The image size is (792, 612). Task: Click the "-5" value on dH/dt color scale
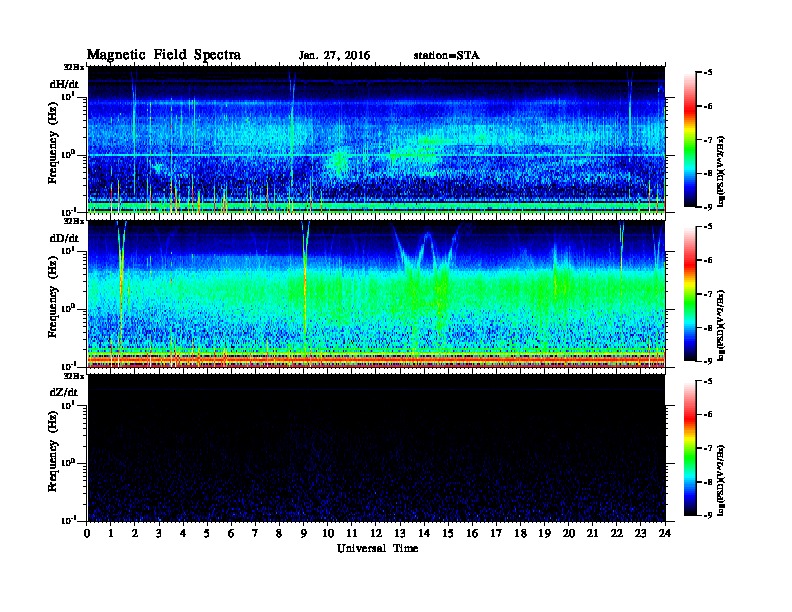pyautogui.click(x=708, y=73)
